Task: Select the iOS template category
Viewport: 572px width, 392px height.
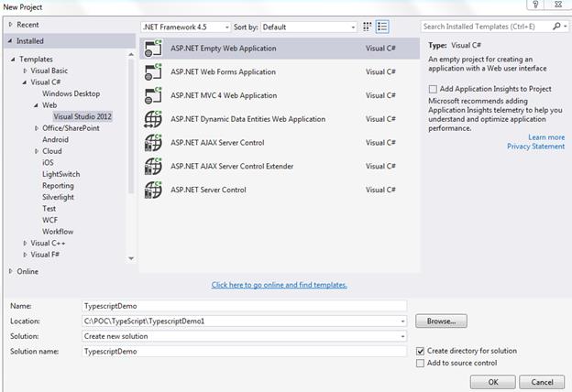Action: pos(48,163)
